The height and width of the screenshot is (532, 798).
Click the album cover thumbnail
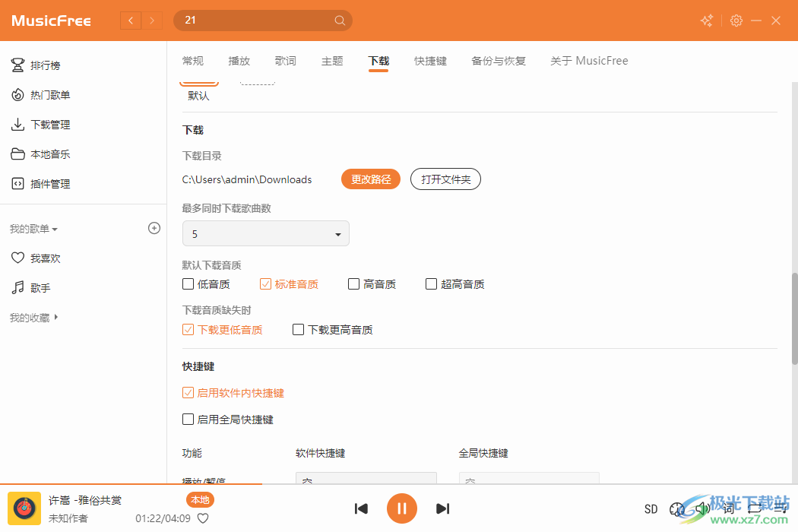(24, 508)
